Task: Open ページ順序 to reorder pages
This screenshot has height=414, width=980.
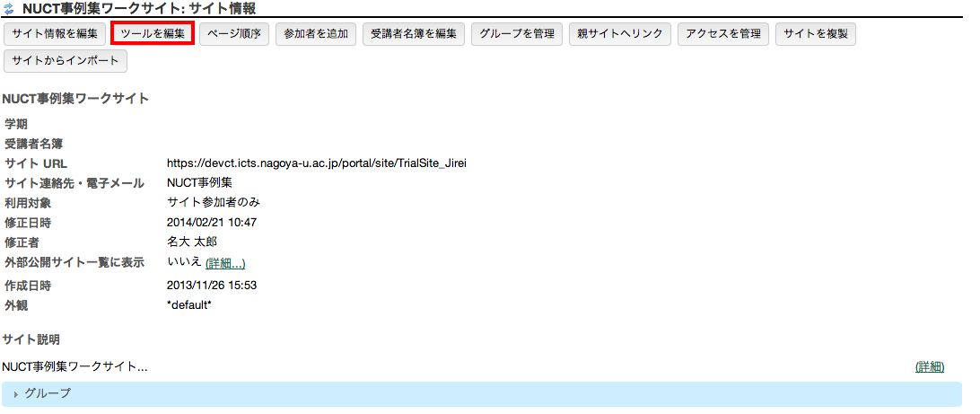Action: 233,34
